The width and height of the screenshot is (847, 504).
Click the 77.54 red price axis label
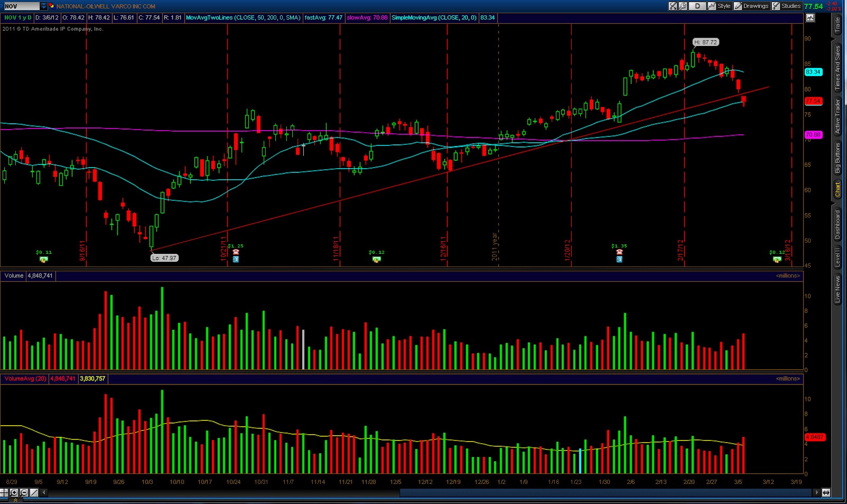(x=813, y=100)
